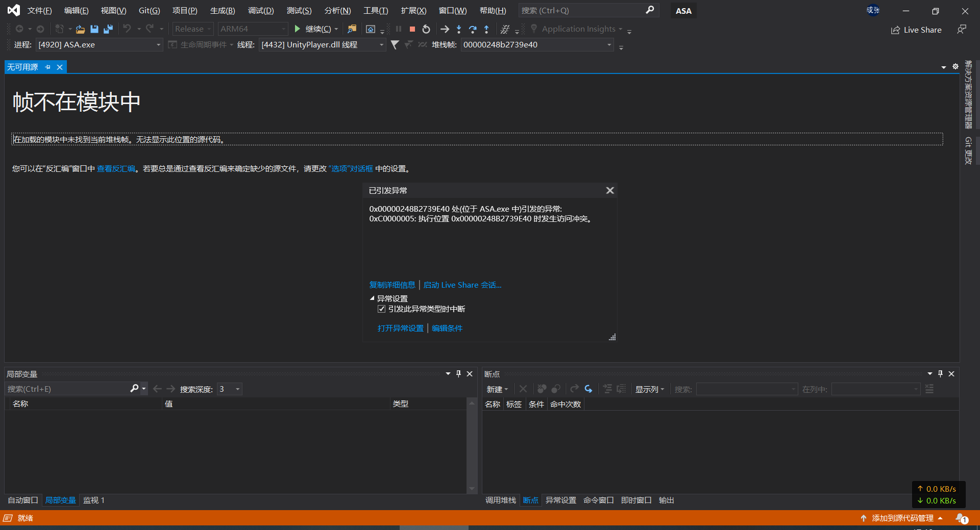Open the project file icon in toolbar
The height and width of the screenshot is (530, 980).
point(80,29)
